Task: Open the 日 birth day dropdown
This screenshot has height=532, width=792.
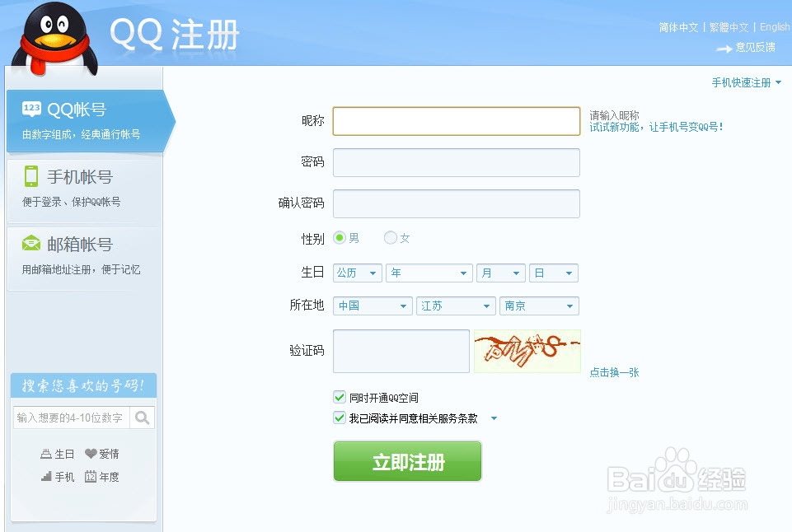Action: pos(554,273)
